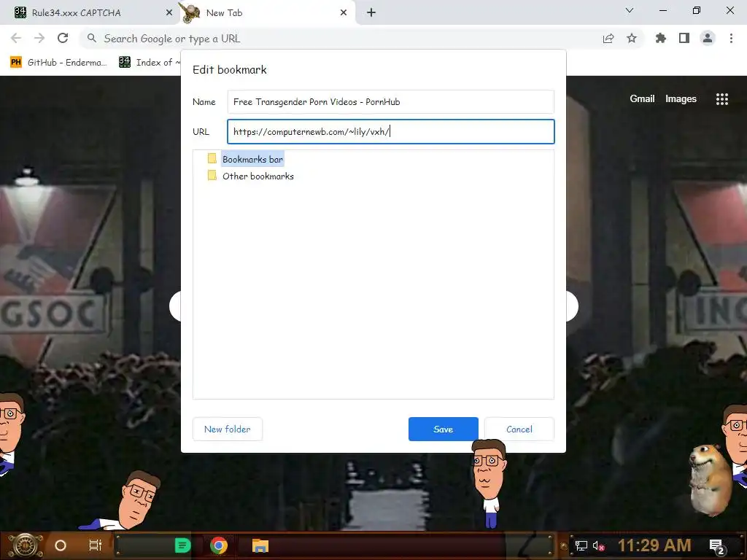The image size is (747, 560).
Task: Open the Google apps grid icon
Action: click(x=722, y=98)
